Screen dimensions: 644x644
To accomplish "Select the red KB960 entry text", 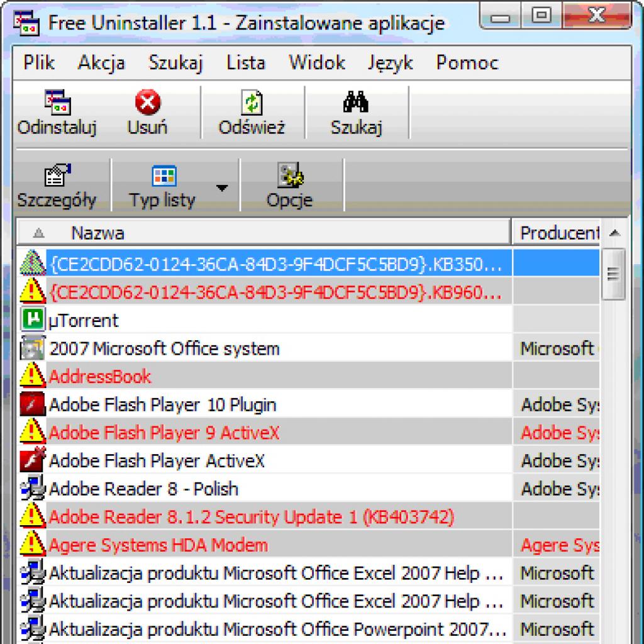I will pyautogui.click(x=276, y=292).
